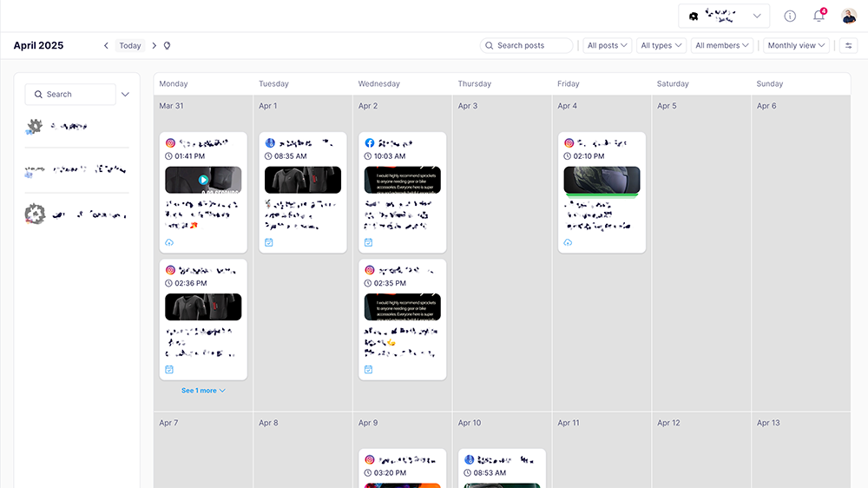Click the cloud upload icon on 02:10 PM post
The image size is (868, 488).
point(568,242)
